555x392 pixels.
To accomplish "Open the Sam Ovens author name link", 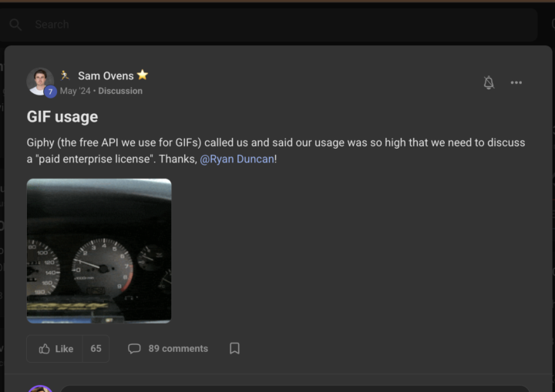I will tap(106, 75).
